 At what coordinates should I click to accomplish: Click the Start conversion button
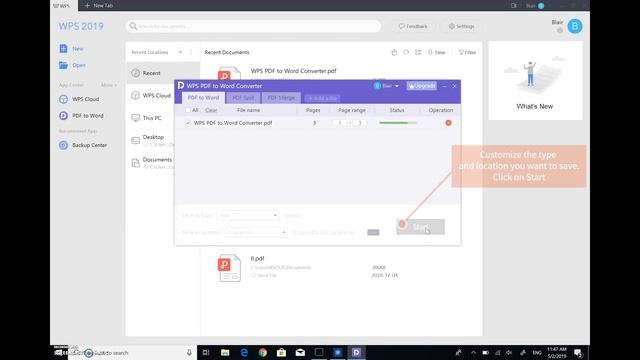click(x=420, y=227)
